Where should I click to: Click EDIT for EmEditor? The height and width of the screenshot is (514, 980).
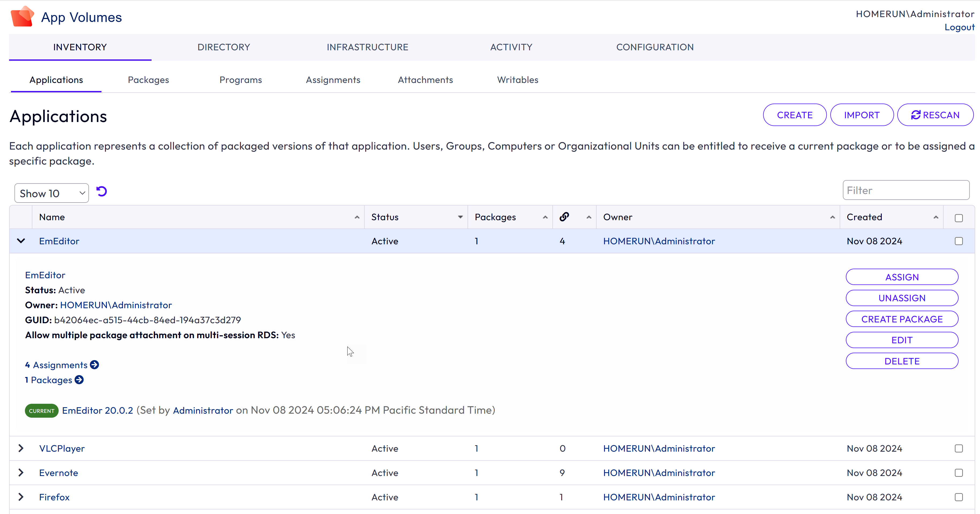pyautogui.click(x=902, y=340)
